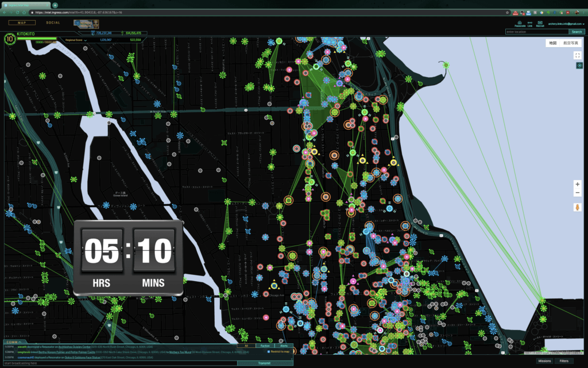Select the Street View pegman icon

(x=578, y=207)
